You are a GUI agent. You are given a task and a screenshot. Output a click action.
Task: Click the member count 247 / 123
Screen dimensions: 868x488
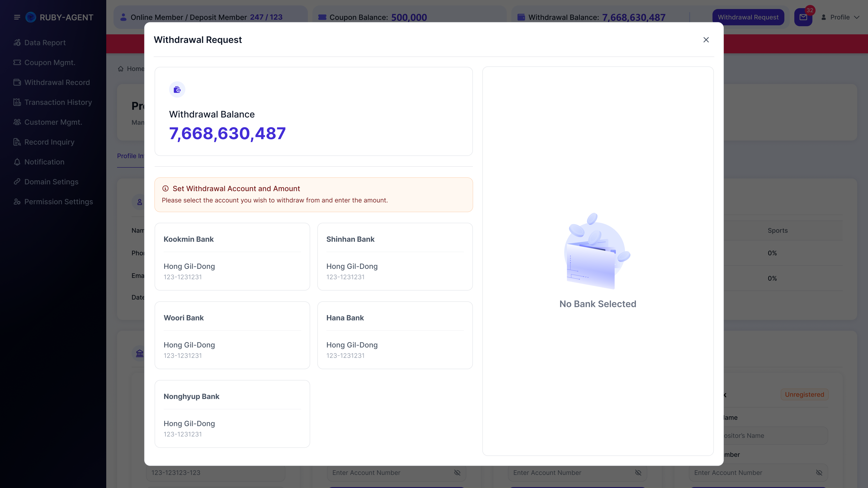coord(266,17)
